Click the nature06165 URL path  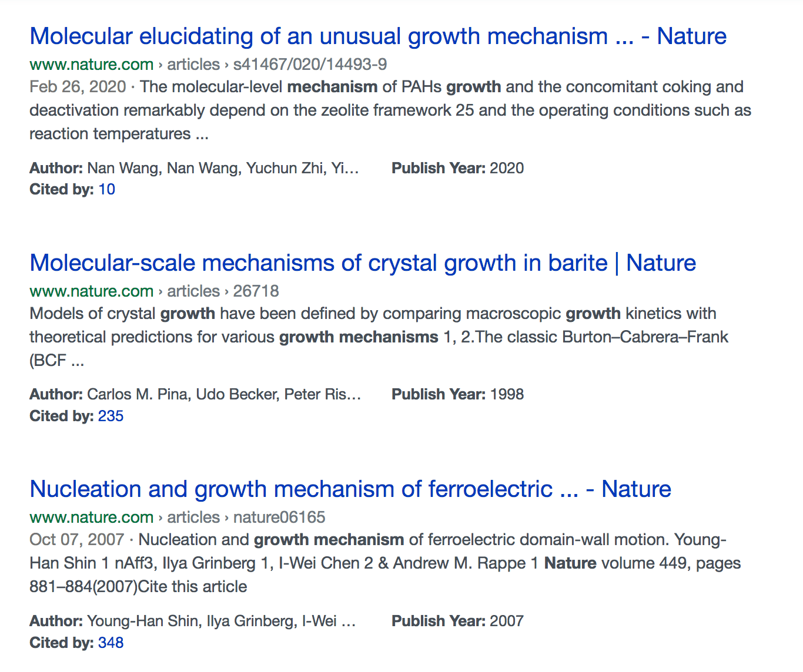click(279, 518)
